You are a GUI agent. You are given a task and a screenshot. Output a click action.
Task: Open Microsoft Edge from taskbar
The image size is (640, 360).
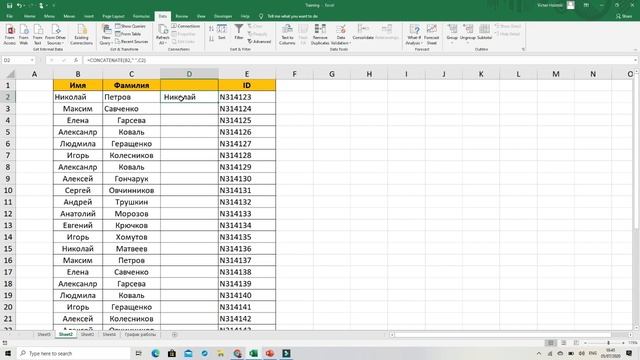point(156,353)
